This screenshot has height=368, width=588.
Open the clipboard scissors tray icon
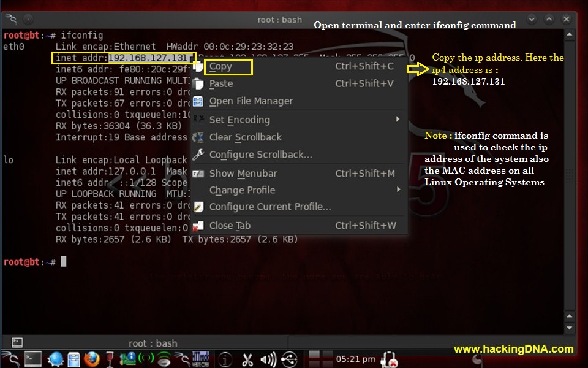click(247, 360)
